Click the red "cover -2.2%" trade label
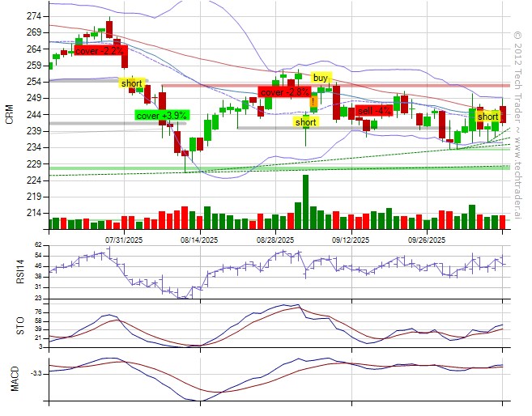 click(x=98, y=51)
